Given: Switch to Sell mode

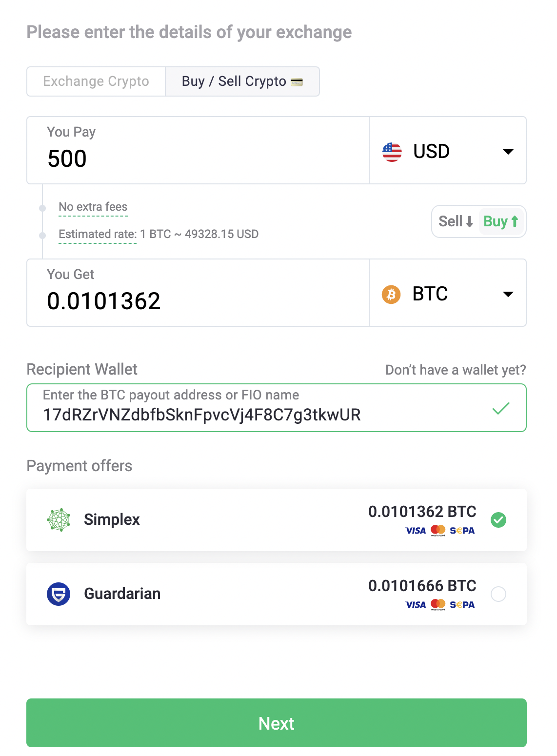Looking at the screenshot, I should click(456, 221).
